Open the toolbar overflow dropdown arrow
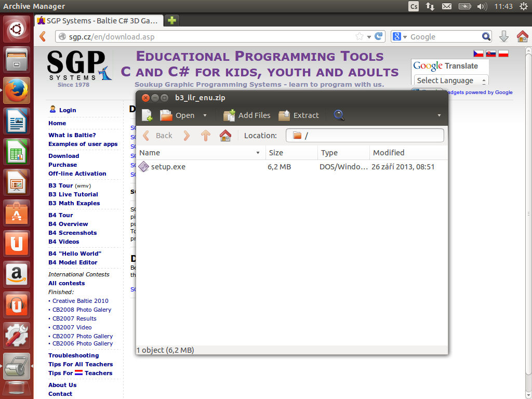 tap(439, 115)
